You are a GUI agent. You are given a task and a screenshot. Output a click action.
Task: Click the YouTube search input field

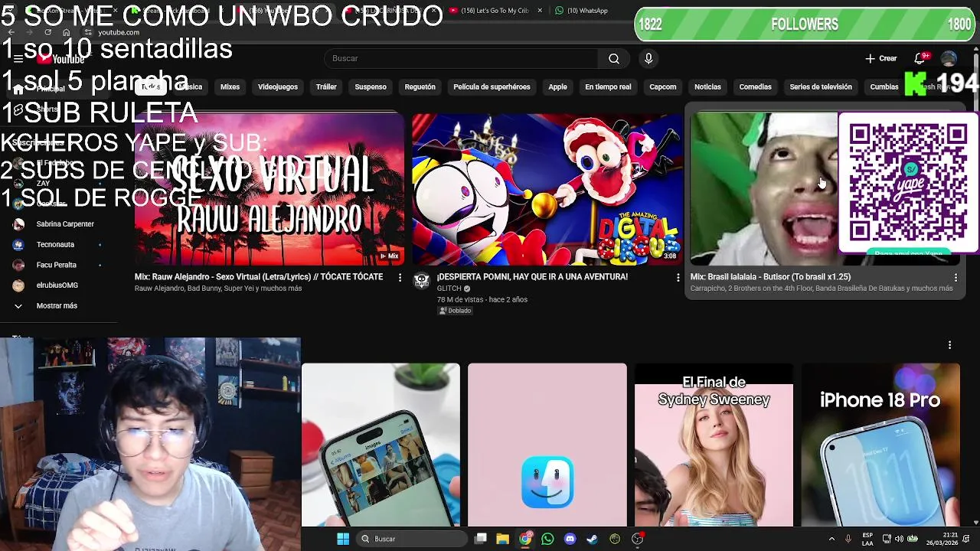click(462, 58)
